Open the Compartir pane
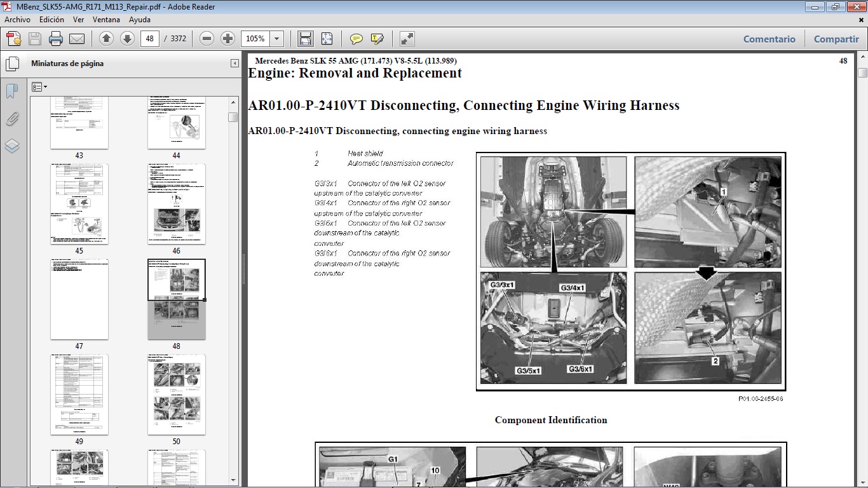 click(836, 39)
